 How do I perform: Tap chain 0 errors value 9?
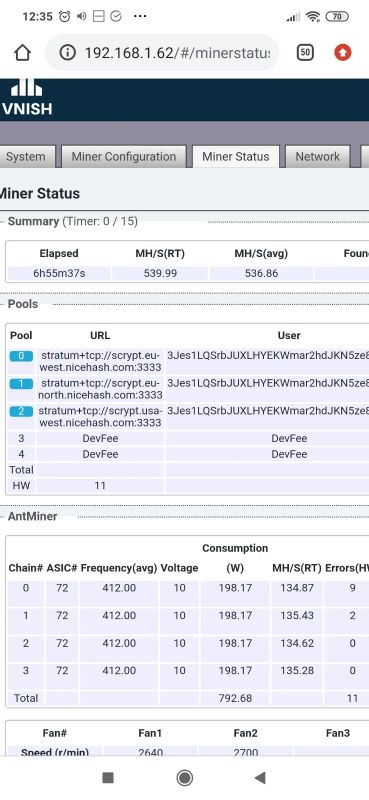pos(352,588)
